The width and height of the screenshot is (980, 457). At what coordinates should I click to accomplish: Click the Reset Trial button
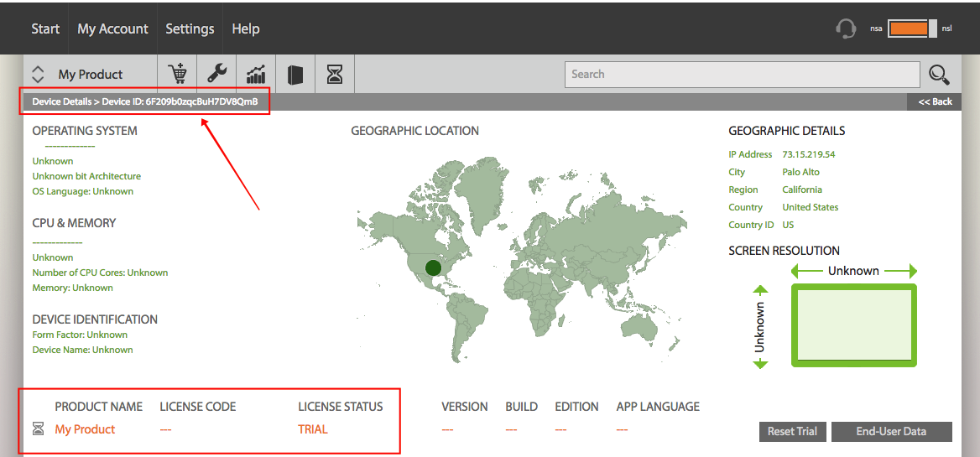[x=793, y=431]
